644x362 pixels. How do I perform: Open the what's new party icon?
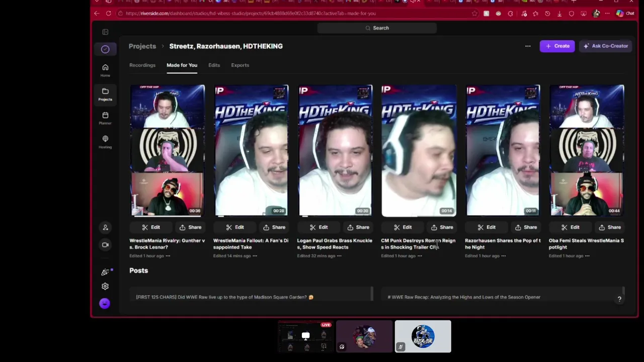pos(105,272)
